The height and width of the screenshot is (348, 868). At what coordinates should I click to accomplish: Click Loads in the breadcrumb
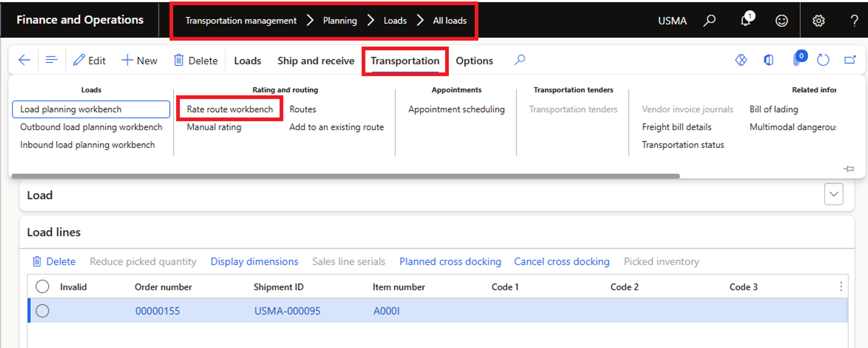pos(395,21)
